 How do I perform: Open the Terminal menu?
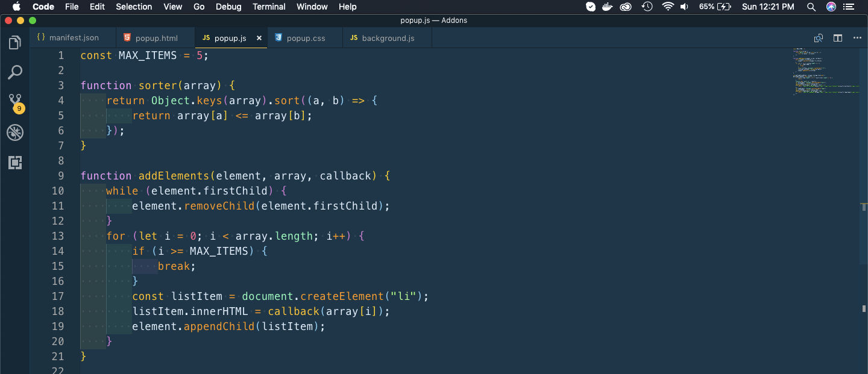point(269,7)
